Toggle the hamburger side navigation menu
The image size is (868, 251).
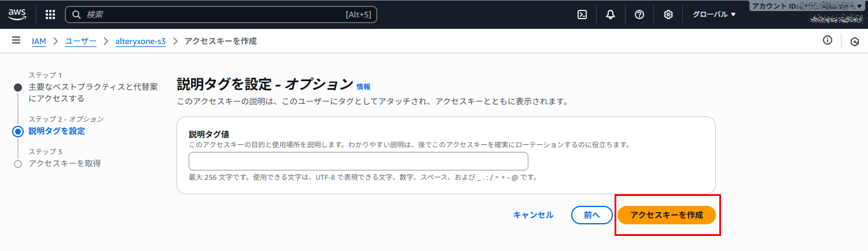pos(16,41)
